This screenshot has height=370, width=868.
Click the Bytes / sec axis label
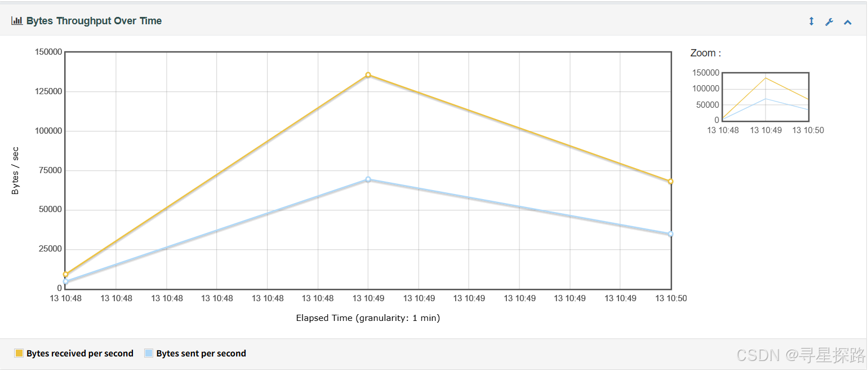(x=15, y=170)
